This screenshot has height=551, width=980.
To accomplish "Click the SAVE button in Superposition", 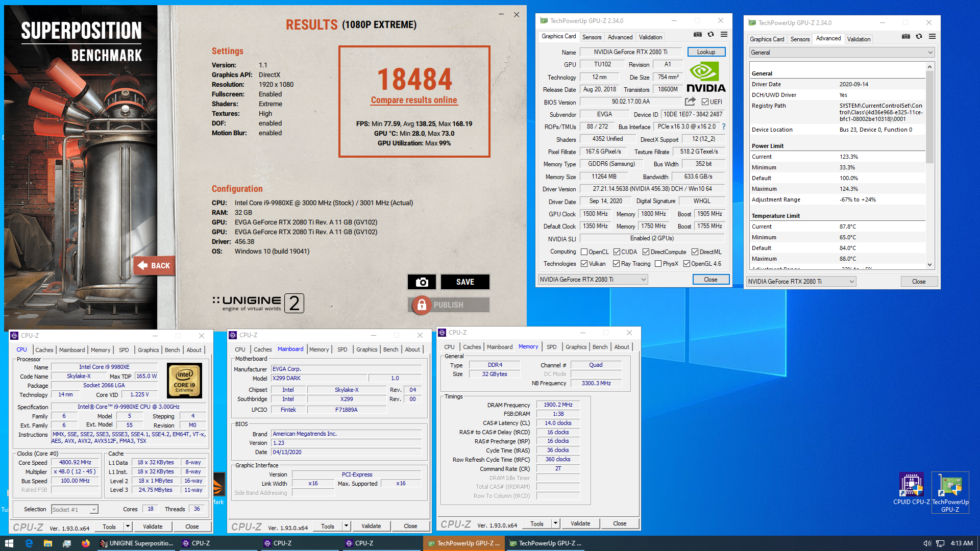I will pyautogui.click(x=465, y=282).
